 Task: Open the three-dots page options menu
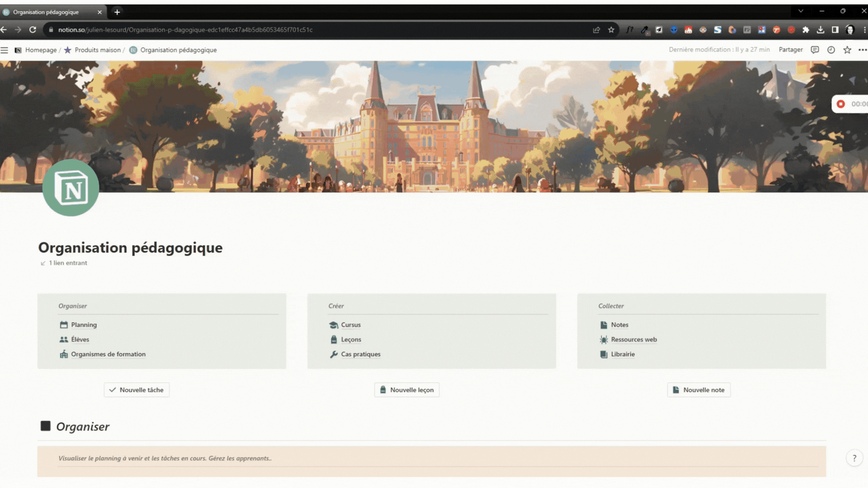[863, 50]
